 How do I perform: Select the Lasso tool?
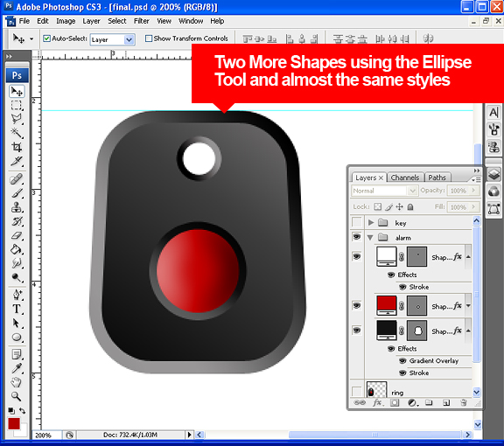coord(17,119)
